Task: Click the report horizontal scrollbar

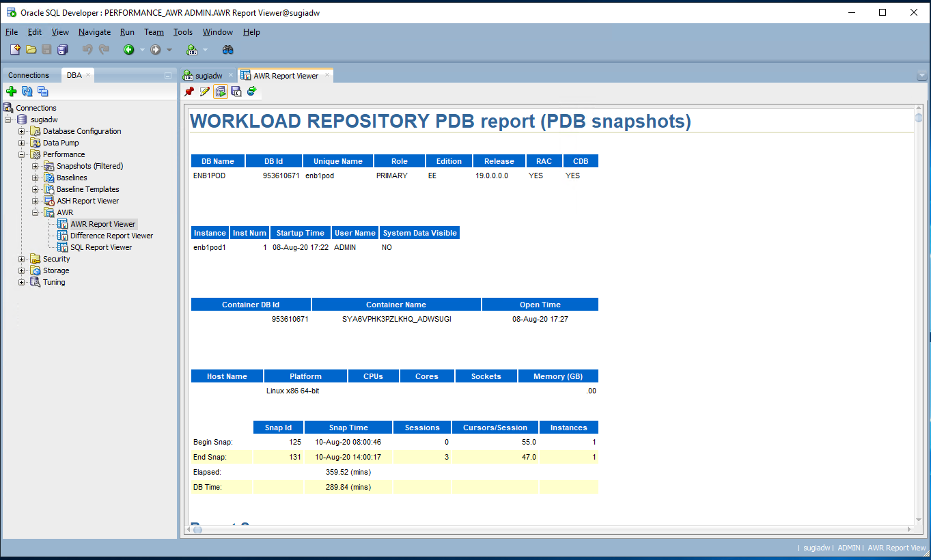Action: click(x=550, y=529)
